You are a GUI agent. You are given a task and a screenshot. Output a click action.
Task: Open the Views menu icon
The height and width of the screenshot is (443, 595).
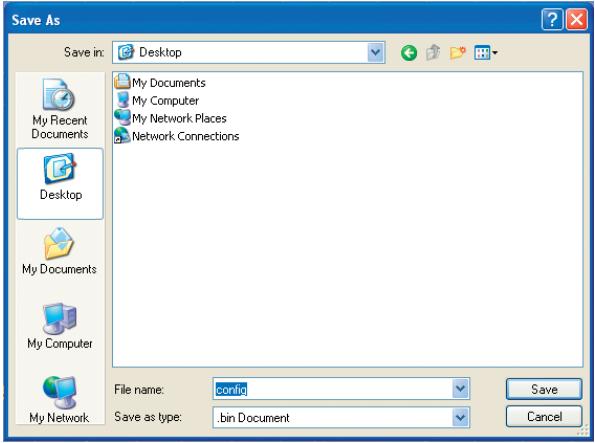click(486, 53)
